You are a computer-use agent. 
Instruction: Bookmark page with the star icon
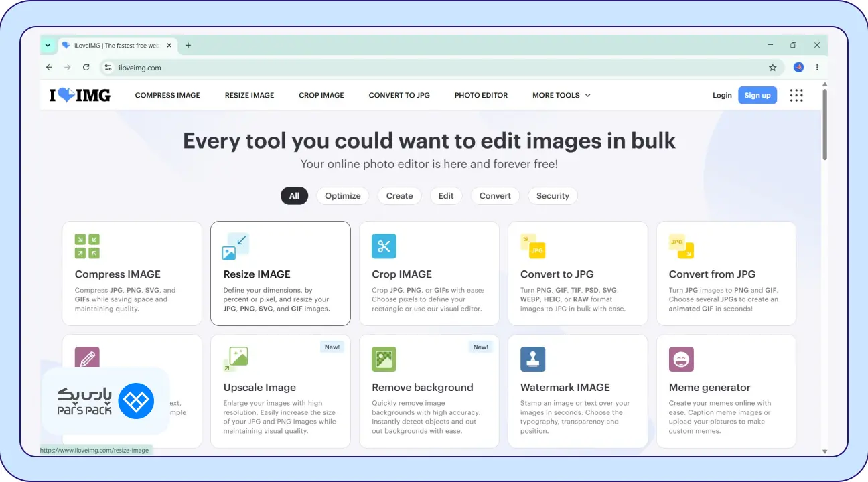click(x=773, y=68)
